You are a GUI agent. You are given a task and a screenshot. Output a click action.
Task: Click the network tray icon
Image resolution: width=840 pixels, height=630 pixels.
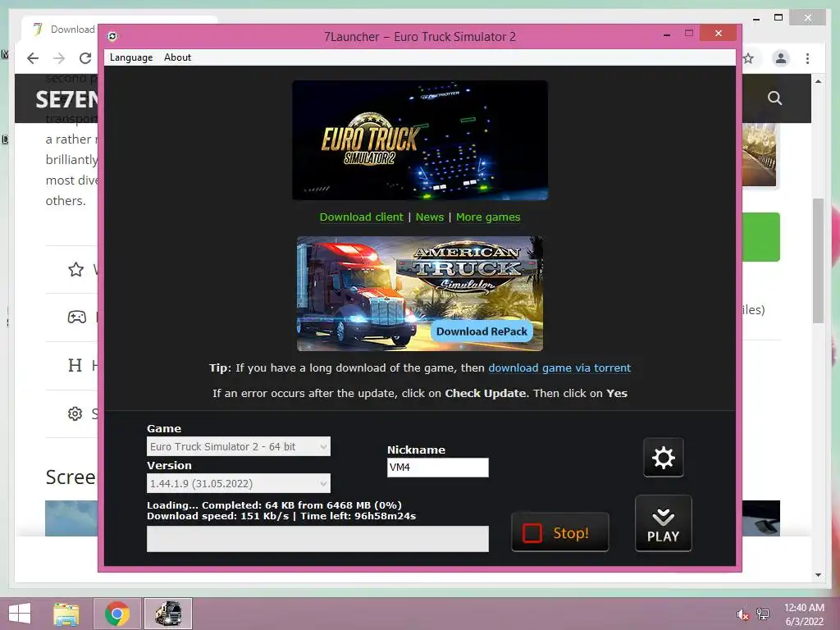point(763,614)
